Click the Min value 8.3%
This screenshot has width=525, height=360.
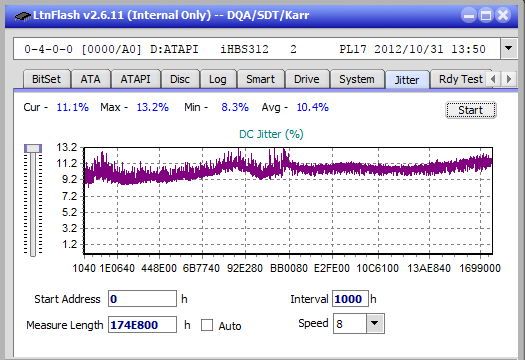pos(235,107)
